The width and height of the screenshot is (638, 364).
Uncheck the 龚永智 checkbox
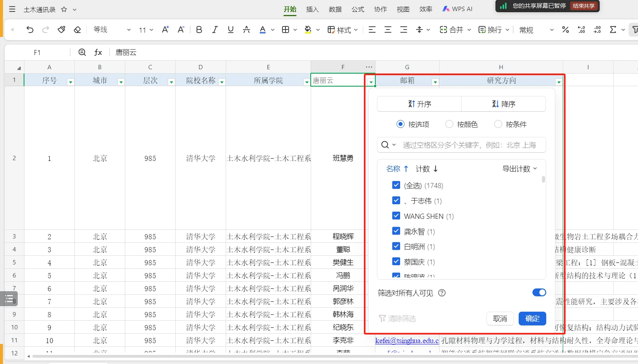(396, 231)
